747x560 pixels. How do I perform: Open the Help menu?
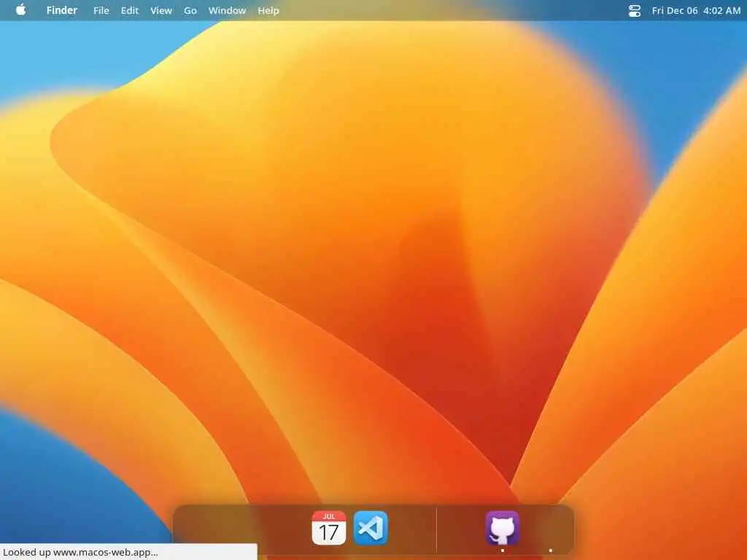point(268,10)
